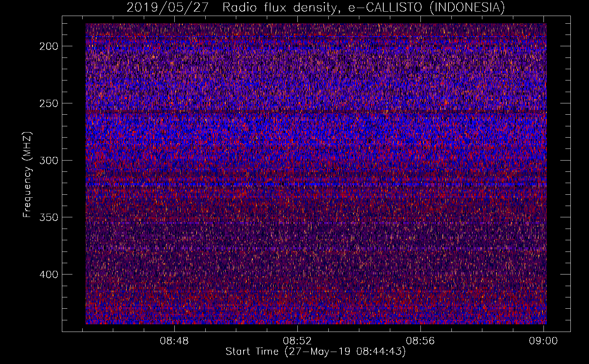Click the 08:52 time tick label
Screen dimensions: 589x364
(297, 341)
